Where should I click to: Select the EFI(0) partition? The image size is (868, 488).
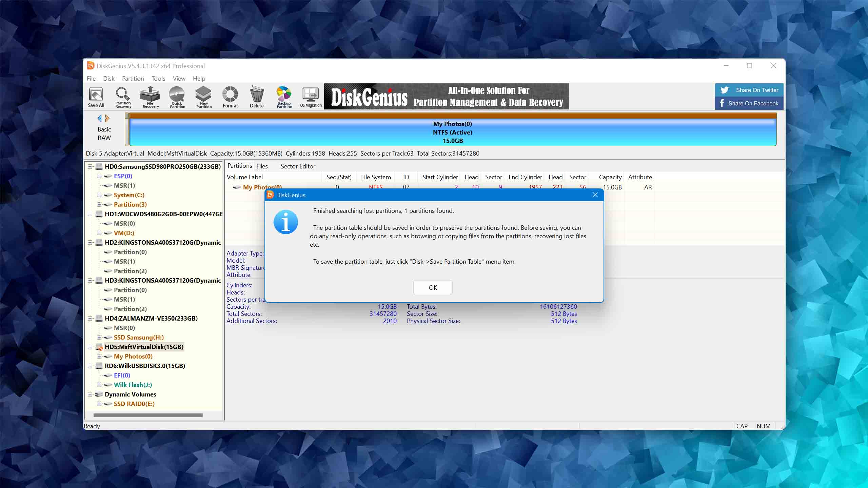pos(122,375)
